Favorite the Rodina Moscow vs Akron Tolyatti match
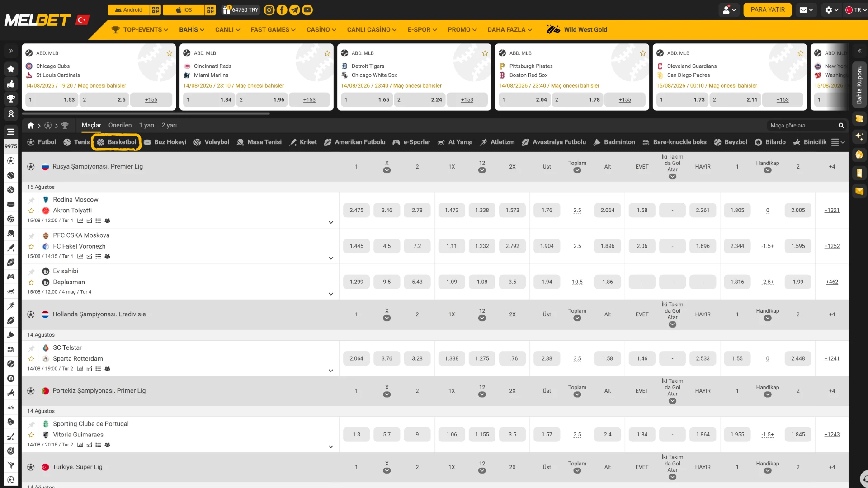Image resolution: width=868 pixels, height=488 pixels. click(31, 211)
